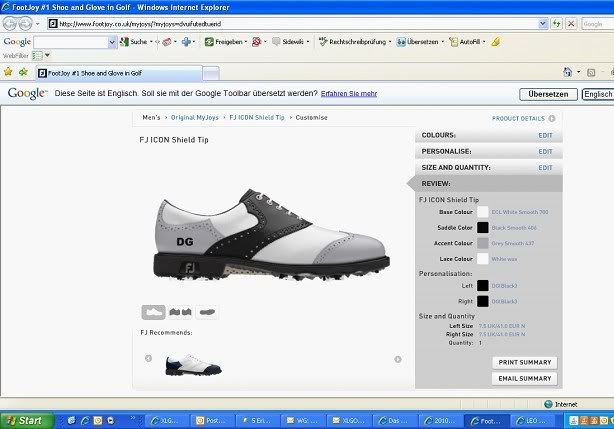Click the Accent Colour grey swatch
This screenshot has height=429, width=614.
click(482, 243)
